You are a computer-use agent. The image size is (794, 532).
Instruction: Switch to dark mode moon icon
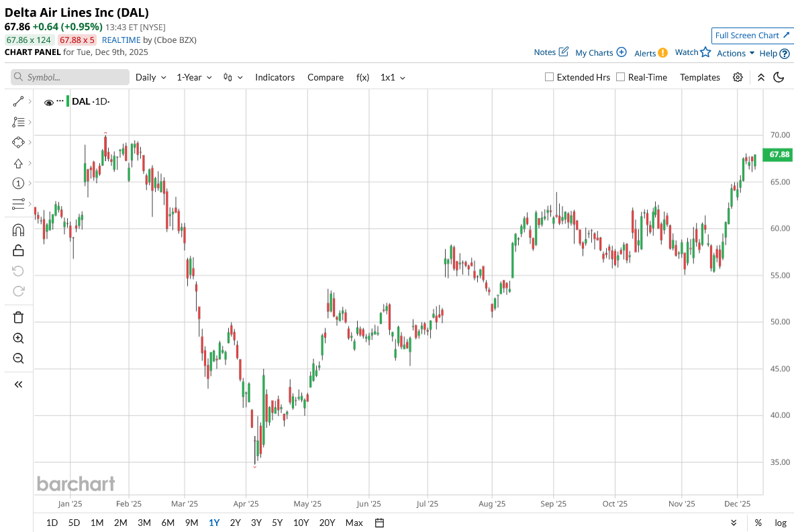[x=779, y=77]
